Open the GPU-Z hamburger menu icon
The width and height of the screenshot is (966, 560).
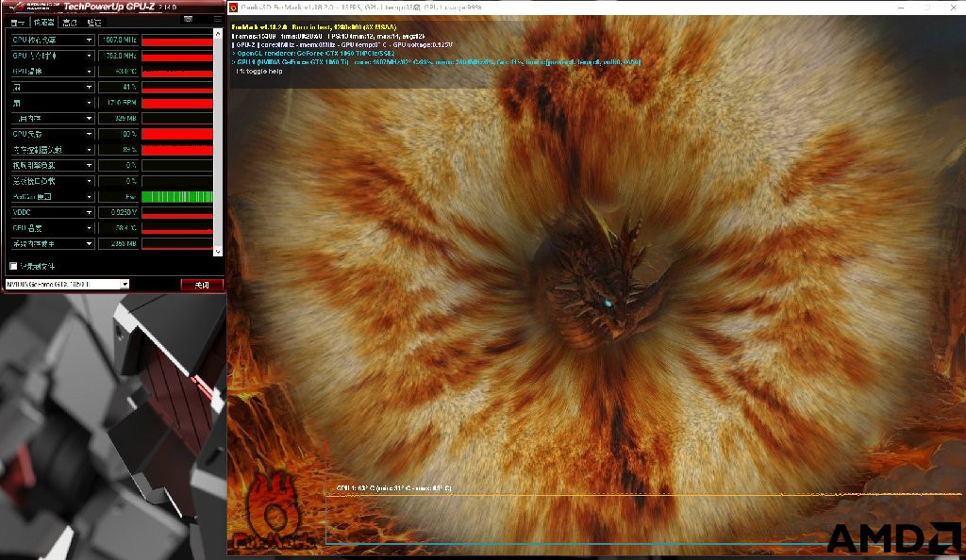218,20
